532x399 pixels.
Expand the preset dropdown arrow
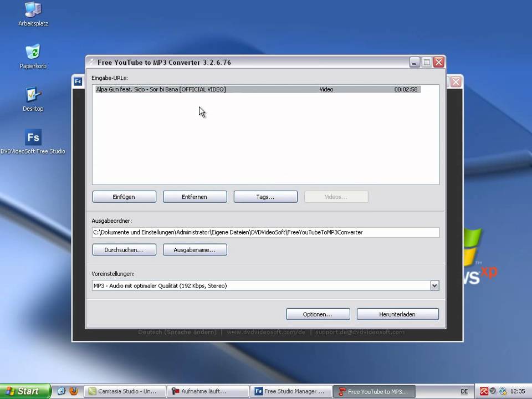point(434,286)
